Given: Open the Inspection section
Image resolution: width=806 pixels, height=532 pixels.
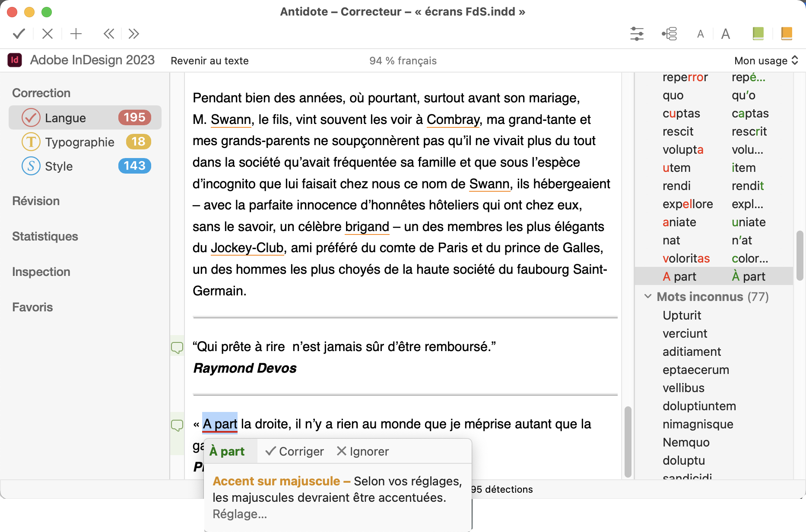Looking at the screenshot, I should pyautogui.click(x=41, y=272).
